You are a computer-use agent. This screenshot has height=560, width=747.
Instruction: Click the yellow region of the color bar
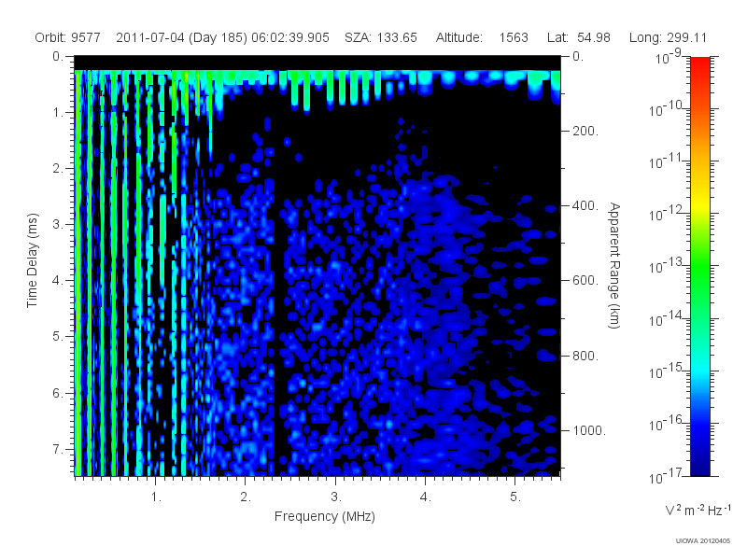click(699, 203)
